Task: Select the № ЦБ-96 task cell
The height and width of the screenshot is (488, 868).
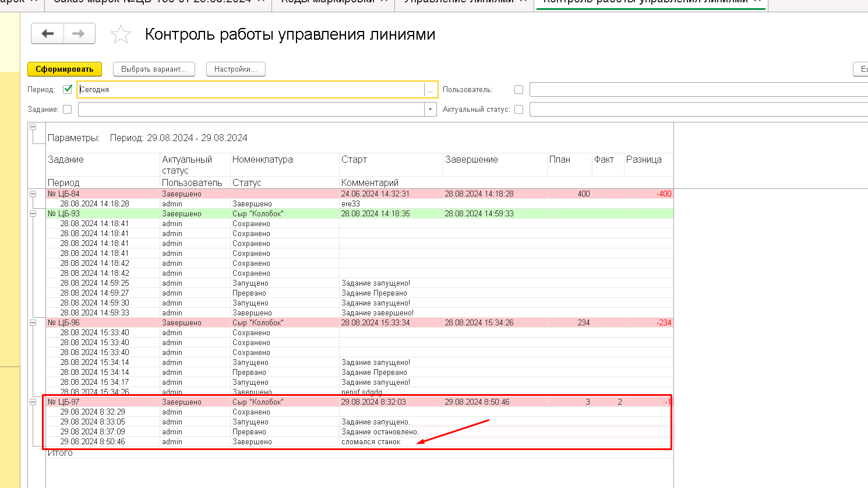Action: coord(103,322)
